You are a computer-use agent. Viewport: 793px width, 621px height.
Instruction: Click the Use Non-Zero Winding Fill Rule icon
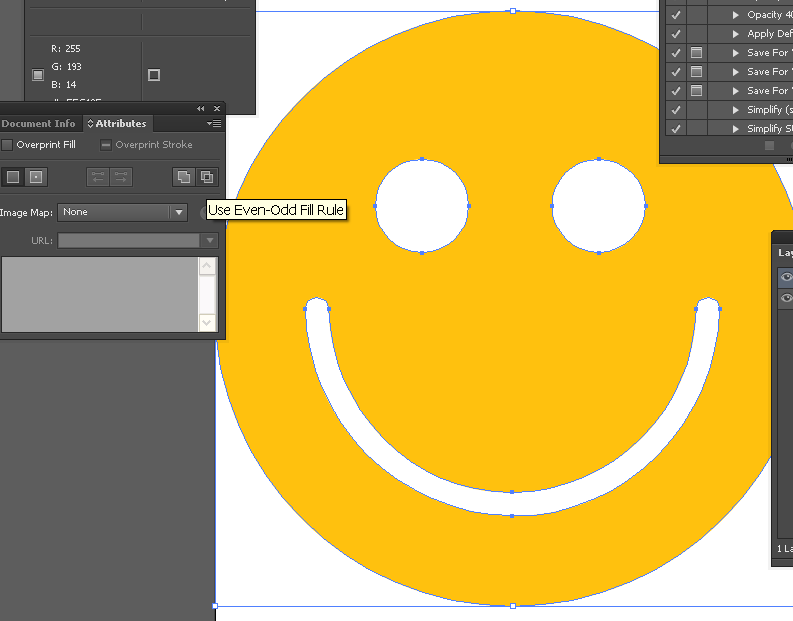pyautogui.click(x=183, y=177)
